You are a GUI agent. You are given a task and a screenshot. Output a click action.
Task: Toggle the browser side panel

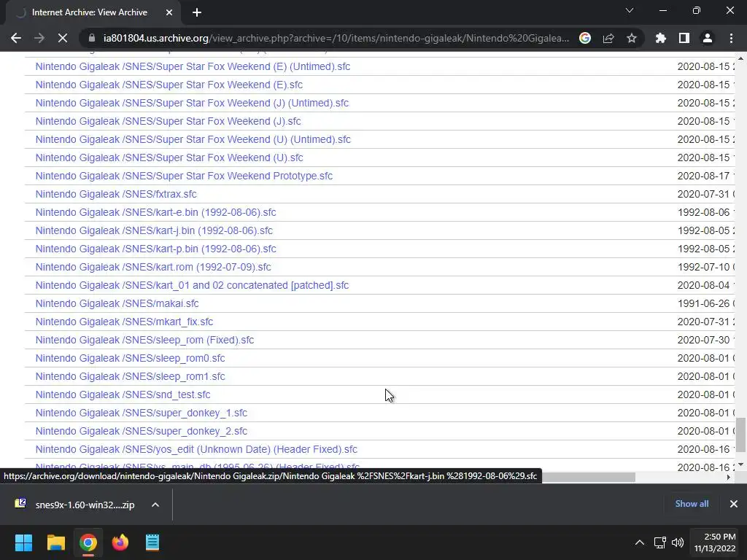point(684,38)
